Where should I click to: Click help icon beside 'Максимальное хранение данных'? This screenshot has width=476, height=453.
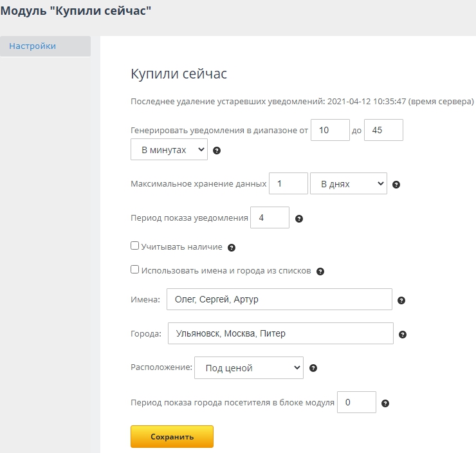pos(396,185)
